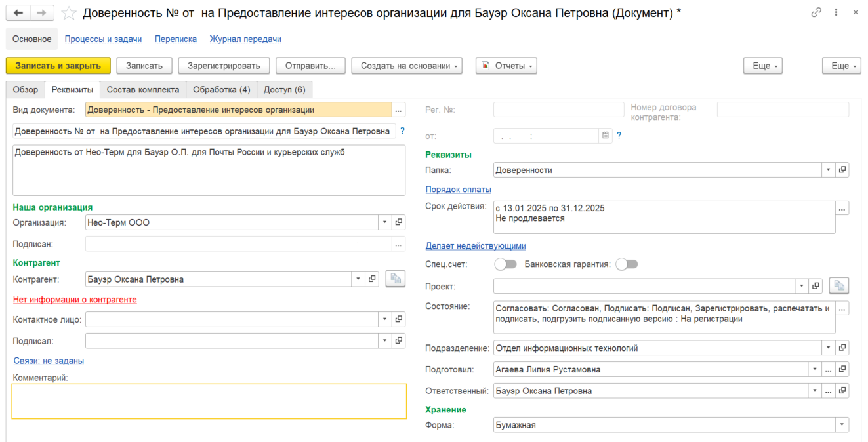
Task: Open the Папка Доверенности record icon
Action: click(x=842, y=170)
